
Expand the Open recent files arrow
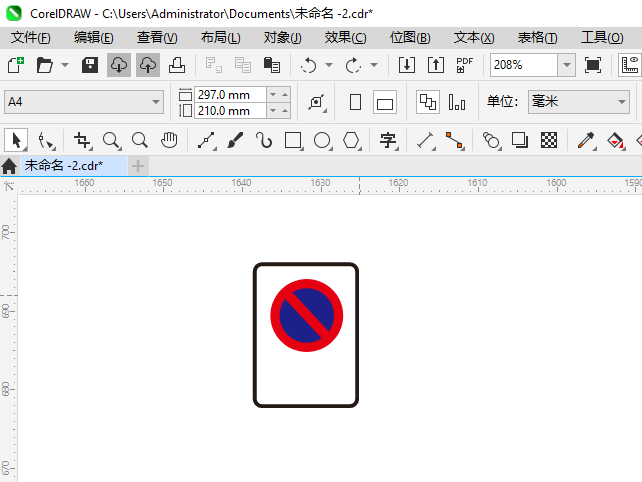pyautogui.click(x=65, y=65)
